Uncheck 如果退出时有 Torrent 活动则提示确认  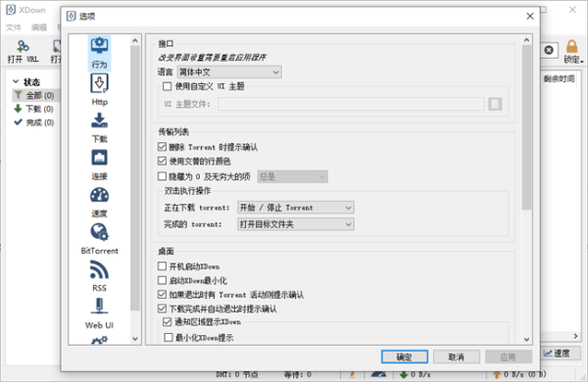pyautogui.click(x=162, y=295)
